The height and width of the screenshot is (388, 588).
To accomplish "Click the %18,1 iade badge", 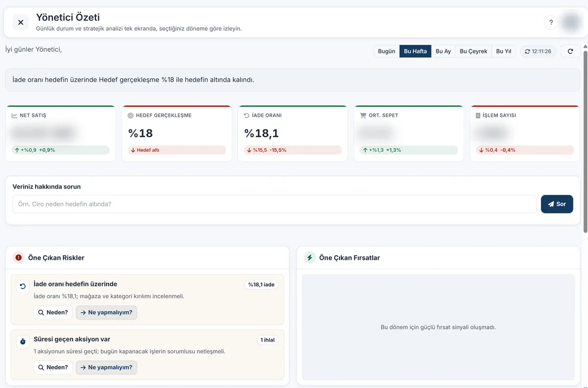I will coord(261,285).
